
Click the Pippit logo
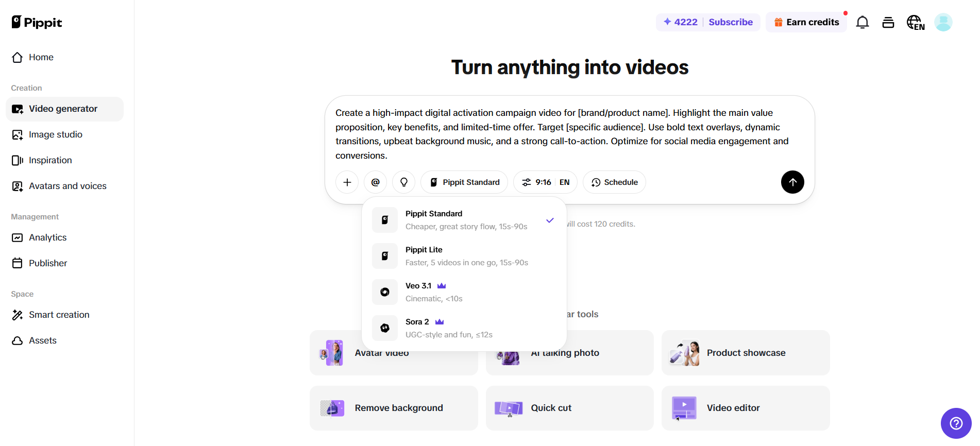point(37,22)
